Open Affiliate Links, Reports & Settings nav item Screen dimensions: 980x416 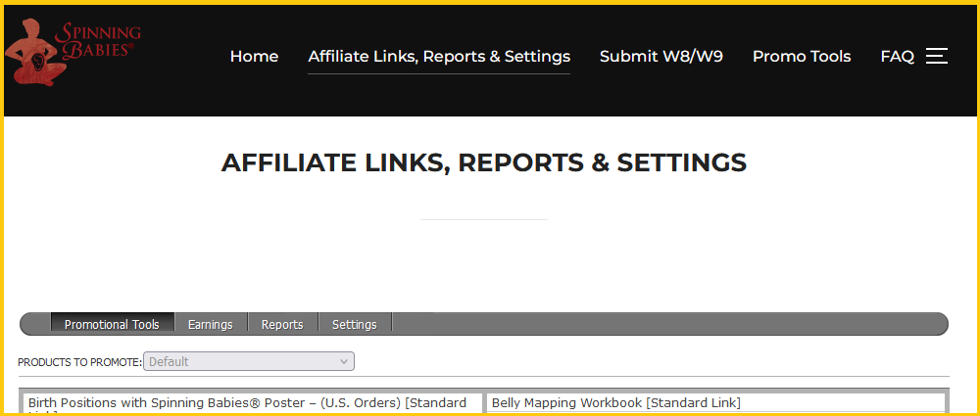point(439,56)
